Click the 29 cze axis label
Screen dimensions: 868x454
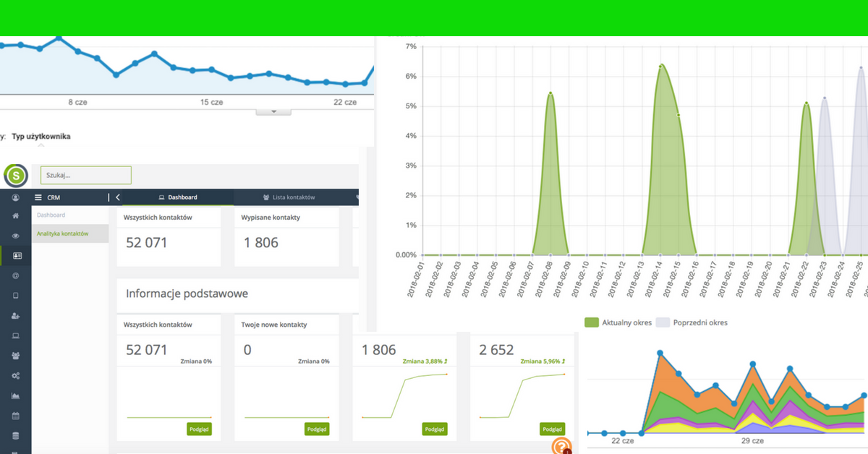tap(753, 440)
